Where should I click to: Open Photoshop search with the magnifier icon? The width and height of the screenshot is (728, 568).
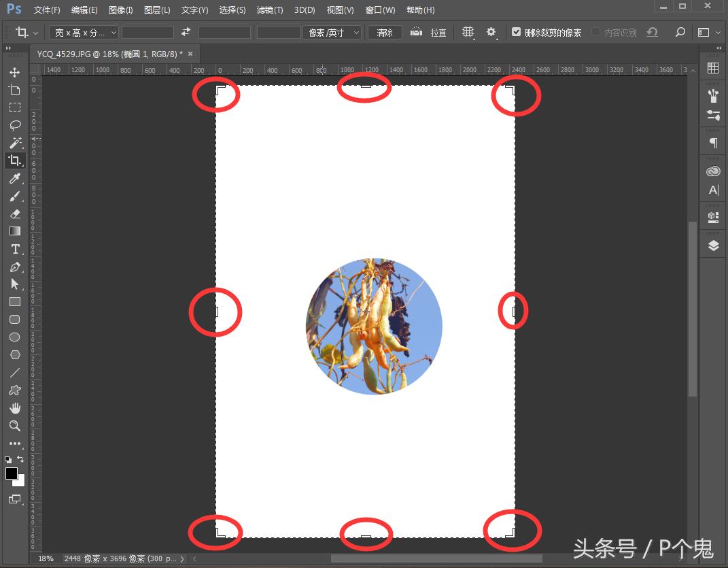(x=680, y=32)
